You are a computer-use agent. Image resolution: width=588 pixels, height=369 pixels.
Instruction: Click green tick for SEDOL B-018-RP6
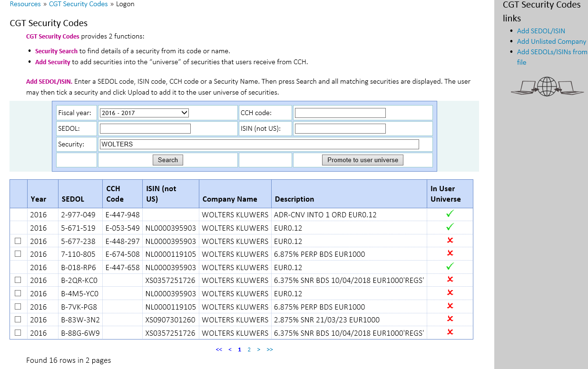450,267
